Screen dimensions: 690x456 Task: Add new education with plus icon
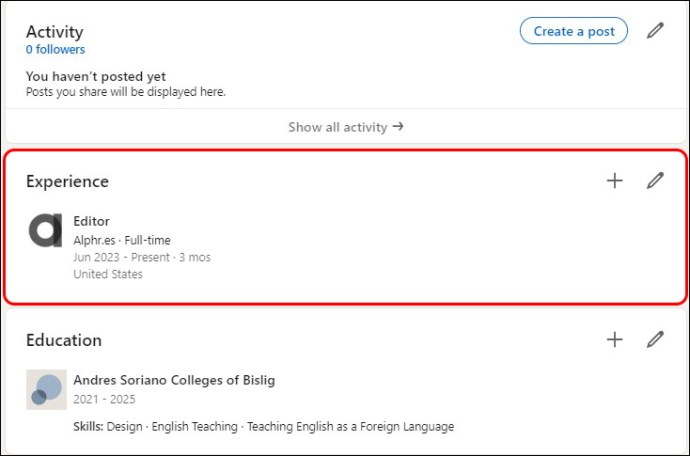(x=614, y=339)
